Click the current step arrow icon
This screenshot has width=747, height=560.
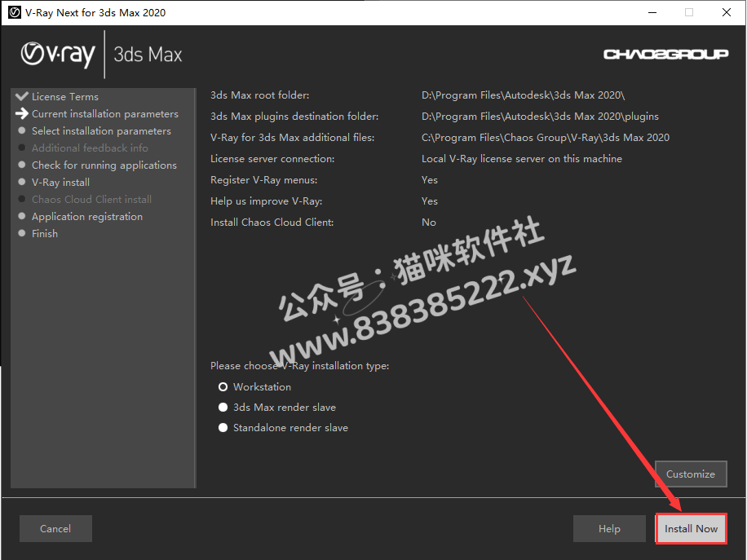click(22, 113)
